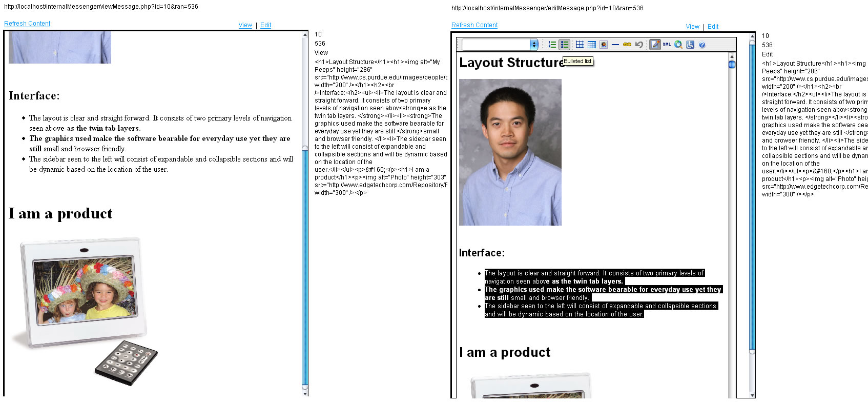Click the insert image toolbar icon
This screenshot has height=402, width=868.
coord(604,45)
